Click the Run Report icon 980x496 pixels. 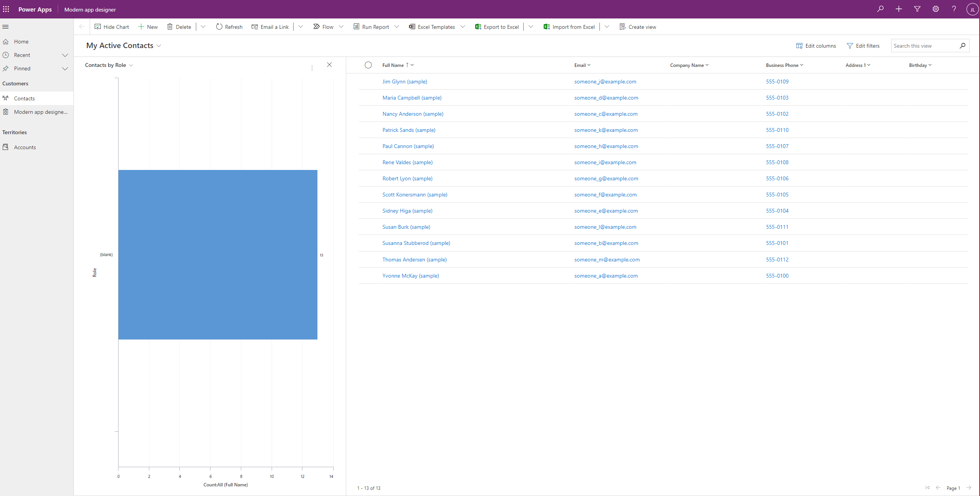point(356,27)
